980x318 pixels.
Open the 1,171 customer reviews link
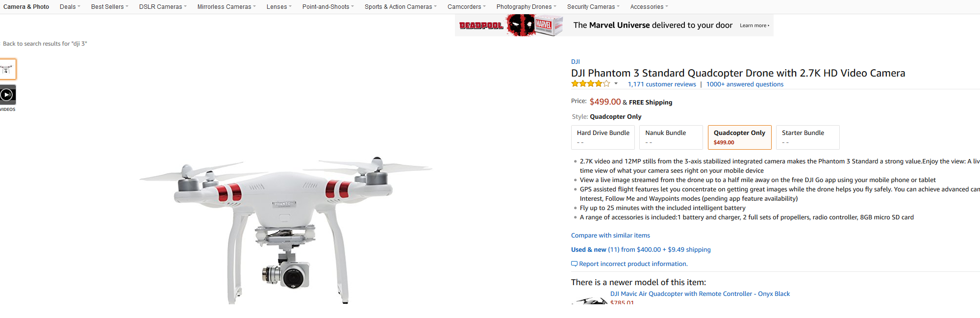662,84
